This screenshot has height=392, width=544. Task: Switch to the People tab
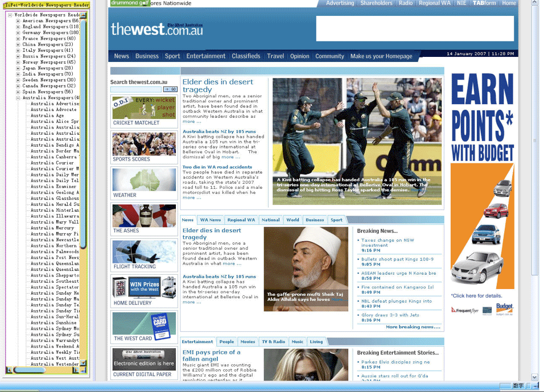point(226,342)
